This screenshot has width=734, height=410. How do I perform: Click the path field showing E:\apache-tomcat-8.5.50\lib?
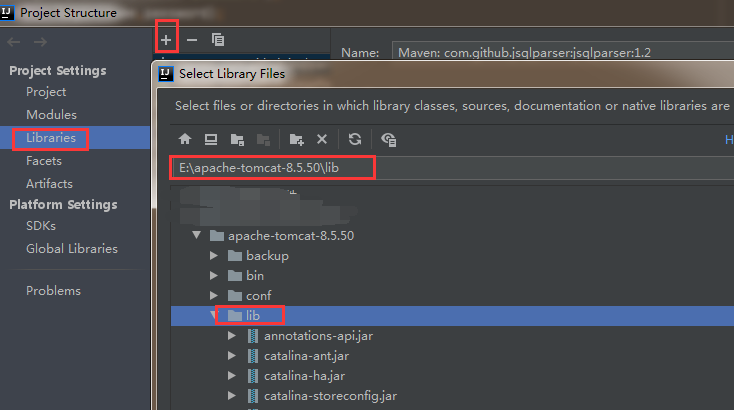(452, 168)
